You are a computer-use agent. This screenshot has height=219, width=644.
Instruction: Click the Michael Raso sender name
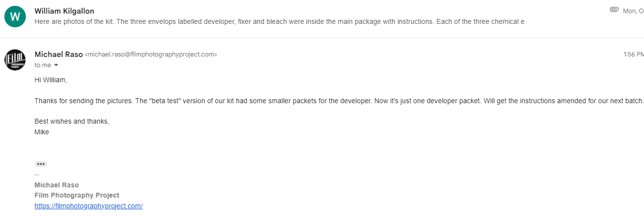point(58,55)
